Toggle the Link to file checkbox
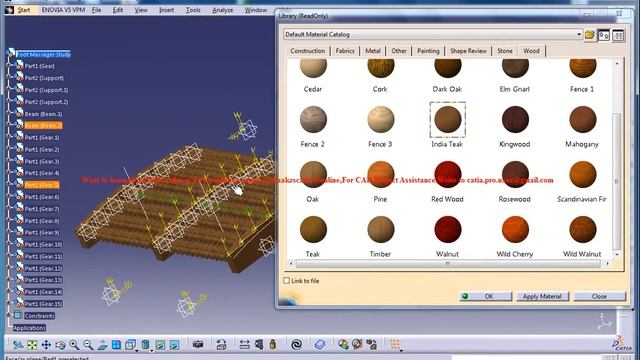 [287, 281]
